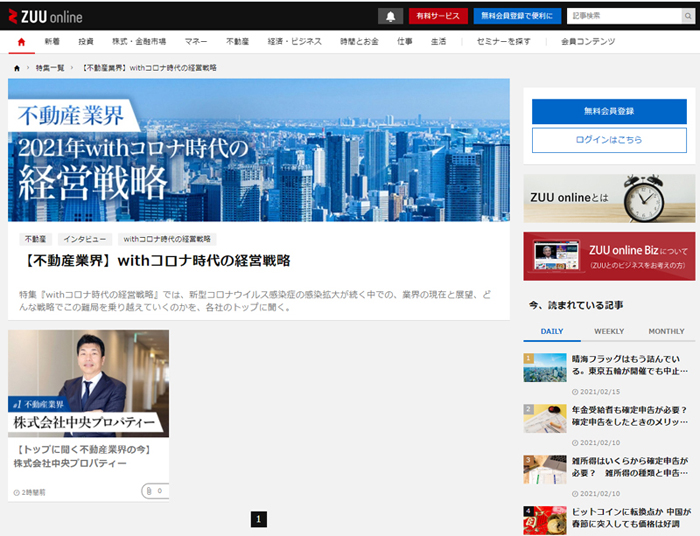Viewport: 700px width, 536px height.
Task: Open the セミナーを探す menu item
Action: [504, 42]
